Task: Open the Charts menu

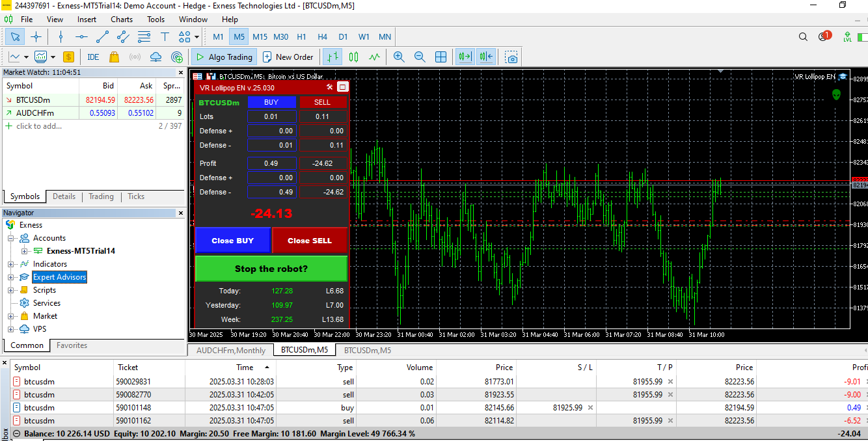Action: tap(121, 20)
